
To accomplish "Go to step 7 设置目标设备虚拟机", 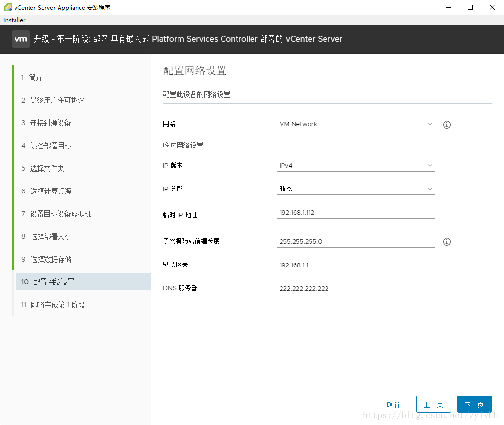I will coord(56,214).
